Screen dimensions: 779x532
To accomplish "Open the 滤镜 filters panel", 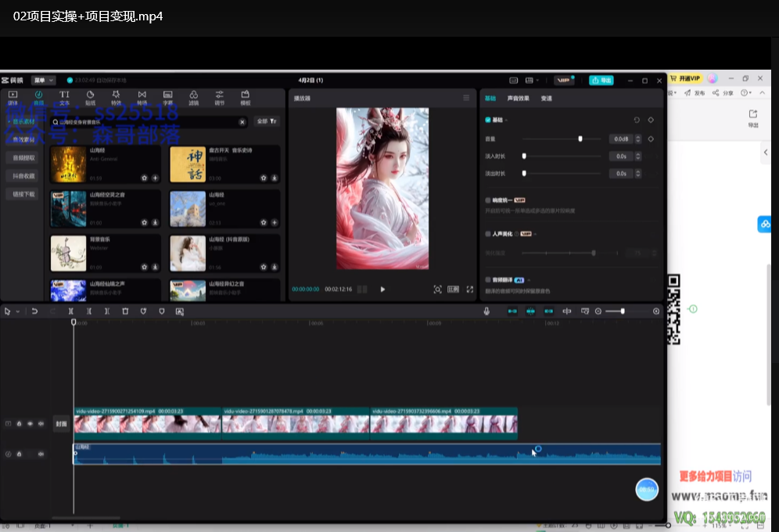I will tap(194, 97).
